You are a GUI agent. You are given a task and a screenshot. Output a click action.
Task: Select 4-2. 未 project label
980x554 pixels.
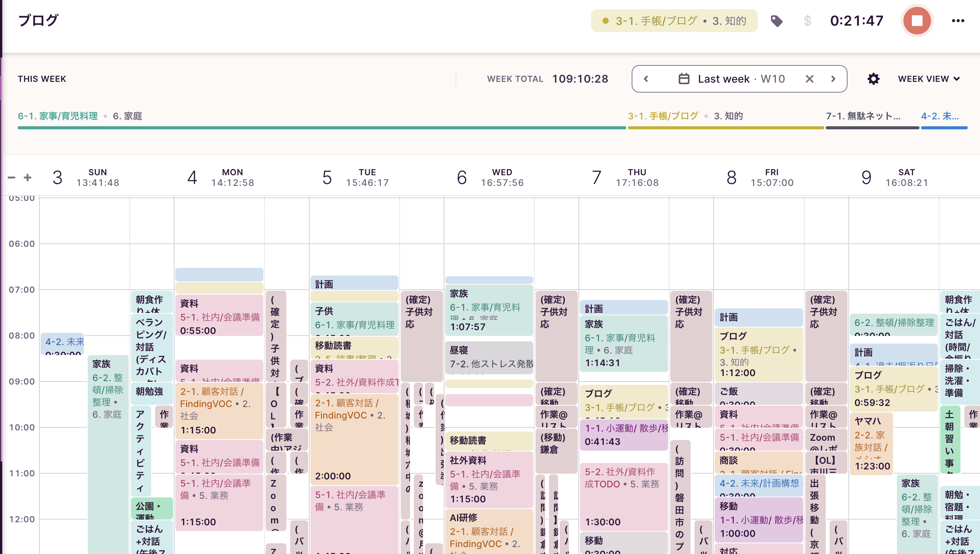click(x=940, y=116)
